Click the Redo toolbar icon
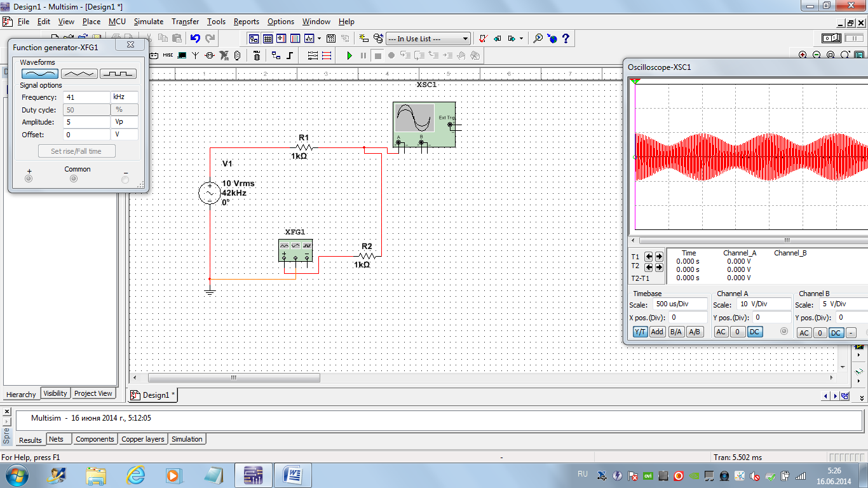Screen dimensions: 868x488 click(210, 38)
